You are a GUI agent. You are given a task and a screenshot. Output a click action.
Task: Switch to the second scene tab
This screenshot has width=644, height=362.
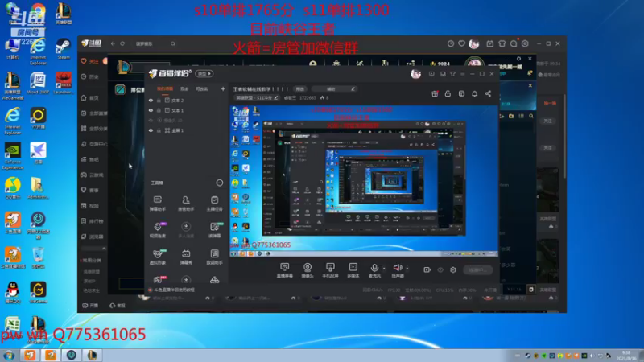tap(184, 88)
